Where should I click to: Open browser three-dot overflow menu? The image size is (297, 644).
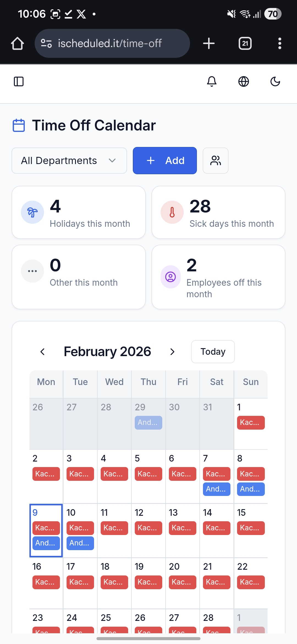click(279, 43)
